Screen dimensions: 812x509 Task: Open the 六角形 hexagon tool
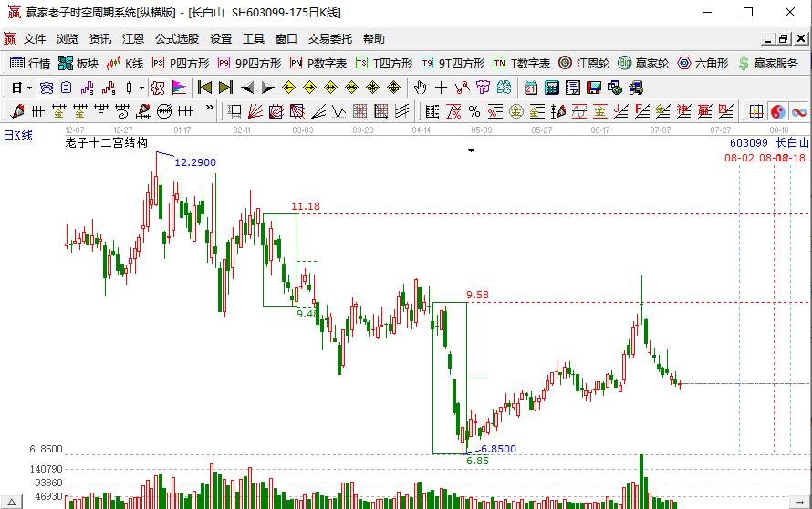[703, 63]
